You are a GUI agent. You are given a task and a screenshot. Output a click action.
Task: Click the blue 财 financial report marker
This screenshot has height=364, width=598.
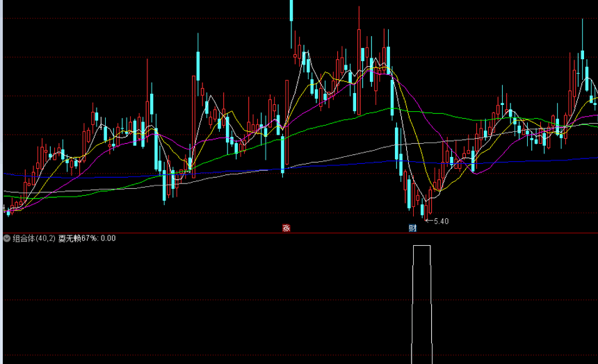click(x=412, y=228)
